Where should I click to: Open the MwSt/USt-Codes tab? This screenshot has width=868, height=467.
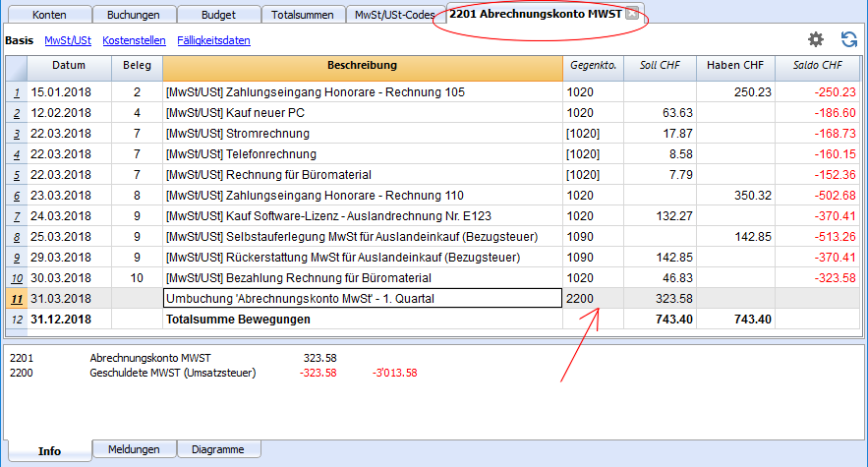coord(395,15)
